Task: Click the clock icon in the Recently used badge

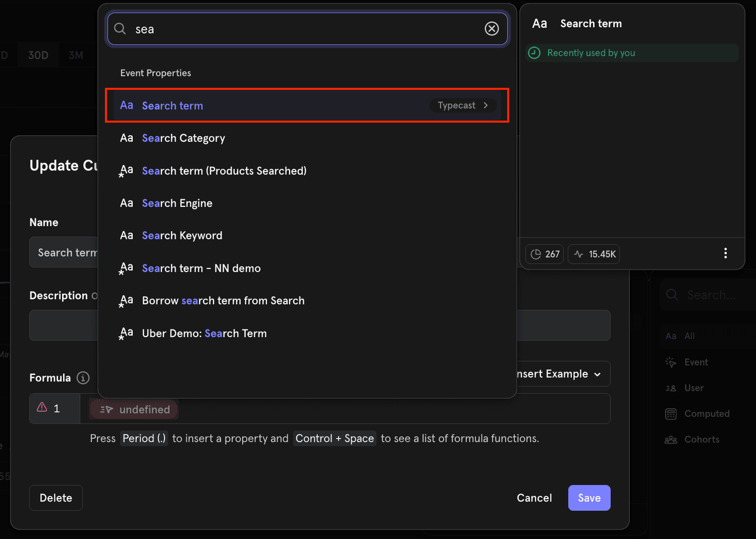Action: 534,52
